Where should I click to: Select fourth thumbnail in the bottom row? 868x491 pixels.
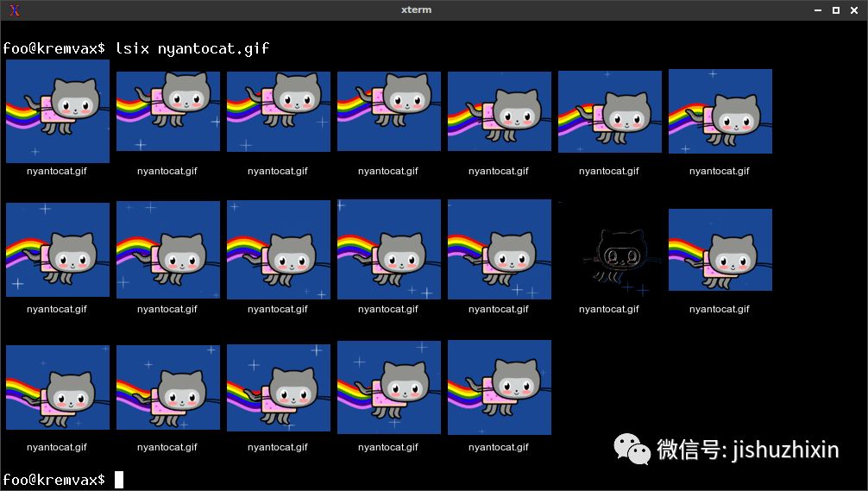click(389, 387)
